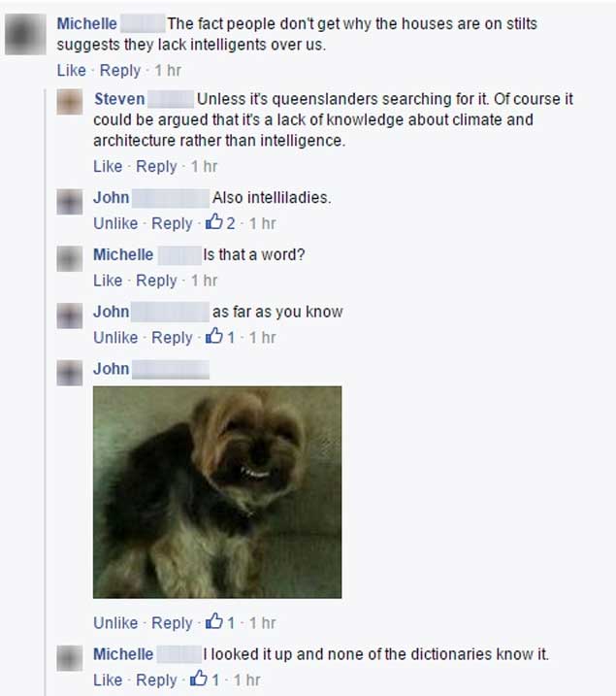Viewport: 616px width, 696px height.
Task: Open Michelle's avatar beside 'Is that a word?'
Action: coord(70,259)
